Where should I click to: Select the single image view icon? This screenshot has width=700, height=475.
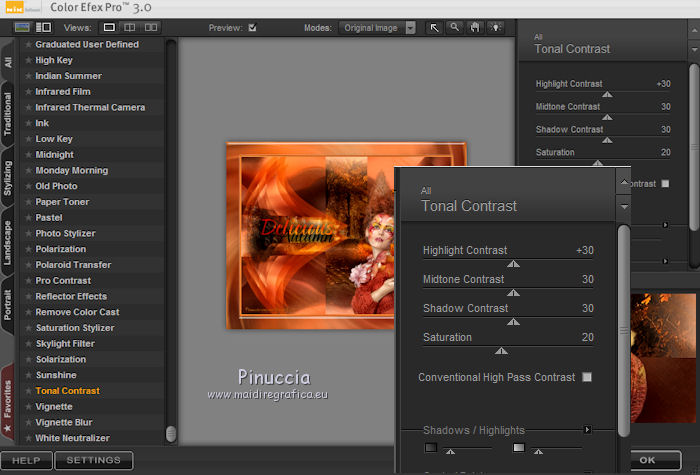pyautogui.click(x=109, y=28)
